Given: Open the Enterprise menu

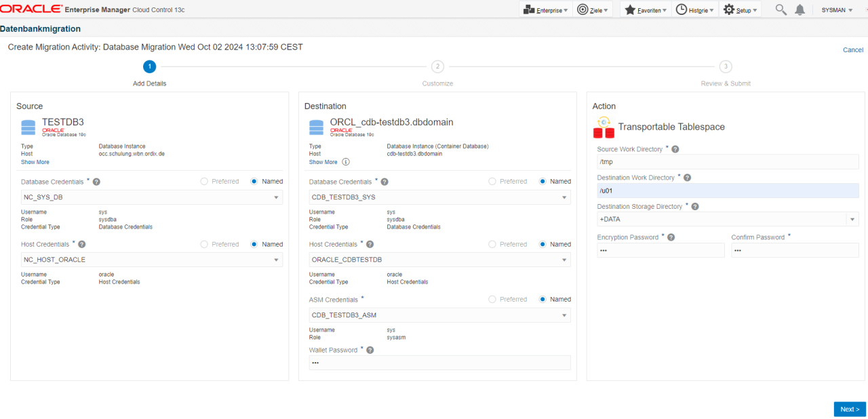Looking at the screenshot, I should point(545,9).
